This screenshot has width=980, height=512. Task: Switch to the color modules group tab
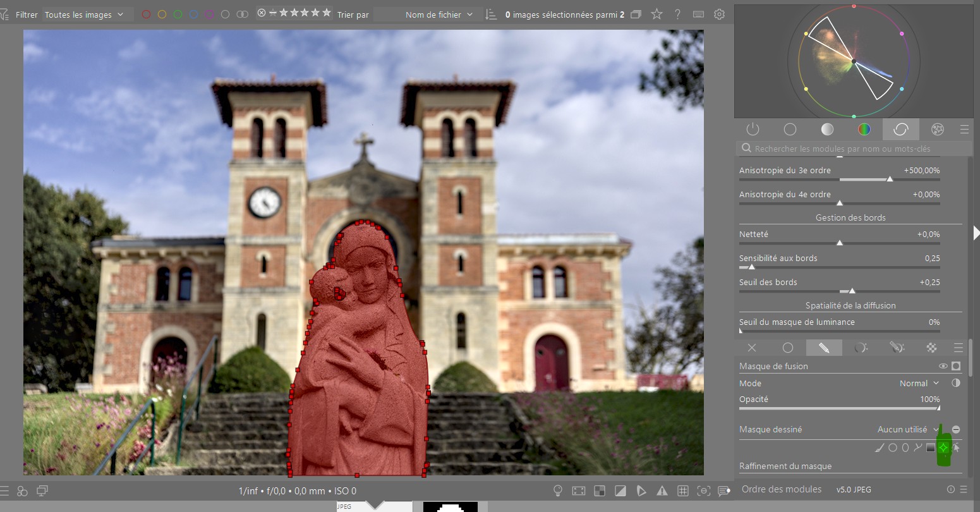pos(864,129)
